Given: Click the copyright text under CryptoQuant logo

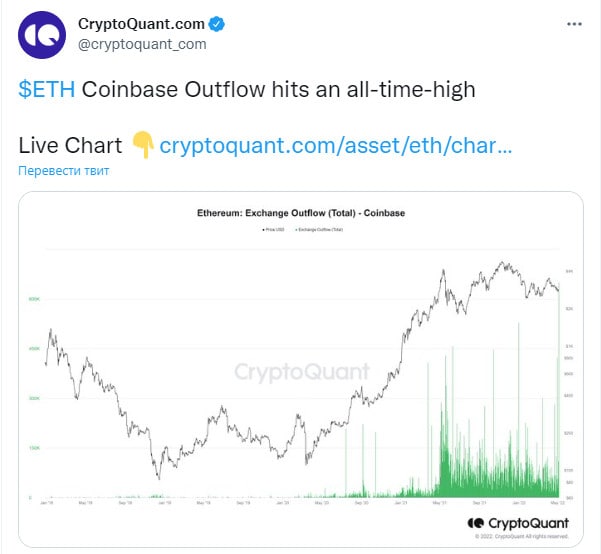Looking at the screenshot, I should click(x=522, y=536).
